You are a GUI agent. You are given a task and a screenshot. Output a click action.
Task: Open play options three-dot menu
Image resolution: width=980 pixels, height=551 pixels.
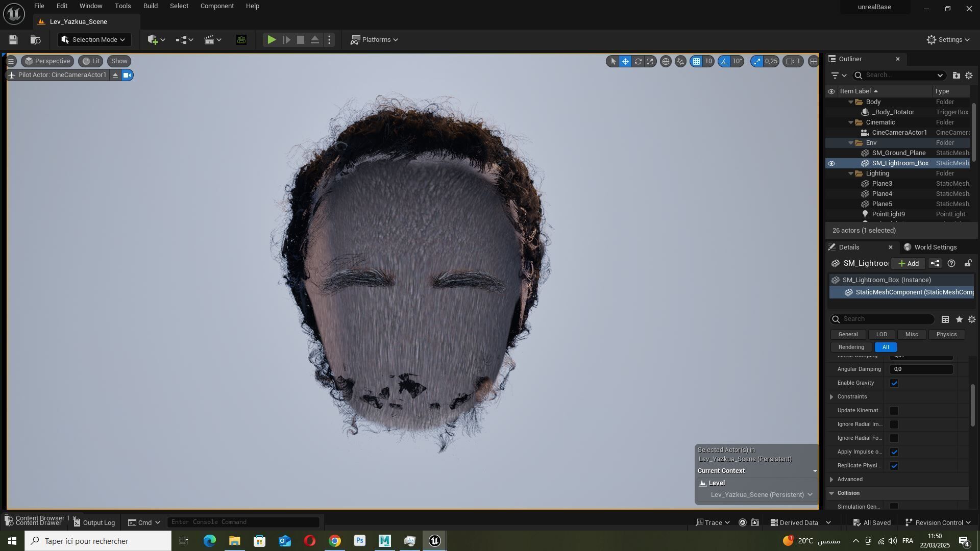coord(329,40)
